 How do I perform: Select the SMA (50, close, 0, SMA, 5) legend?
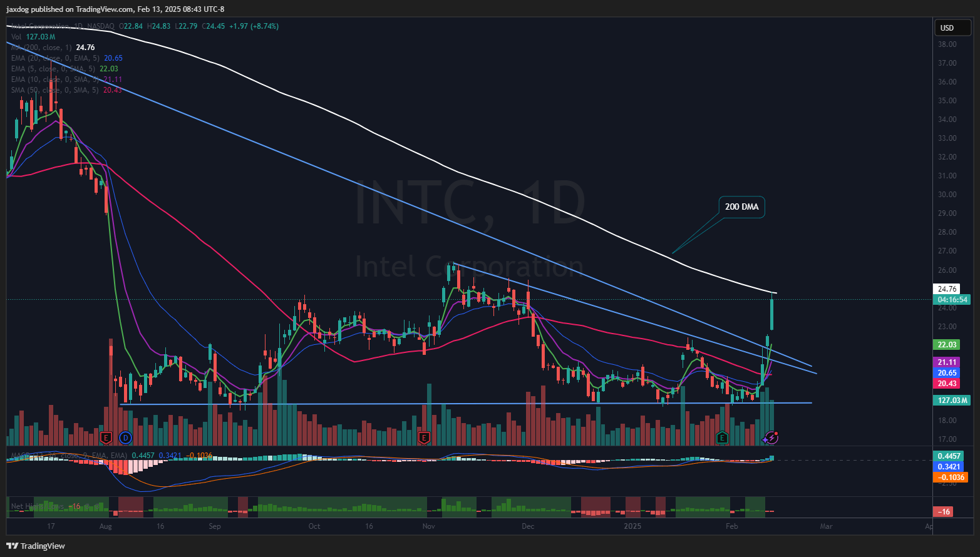pyautogui.click(x=66, y=90)
